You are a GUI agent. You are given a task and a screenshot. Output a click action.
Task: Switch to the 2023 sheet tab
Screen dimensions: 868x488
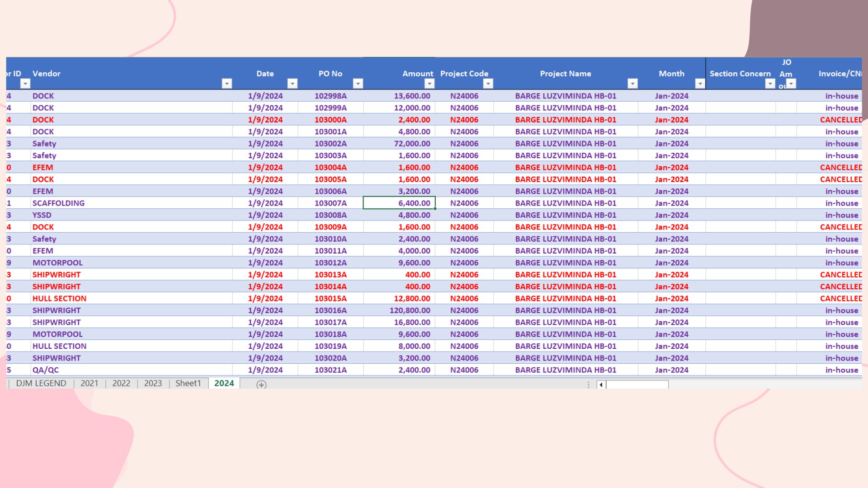click(153, 383)
